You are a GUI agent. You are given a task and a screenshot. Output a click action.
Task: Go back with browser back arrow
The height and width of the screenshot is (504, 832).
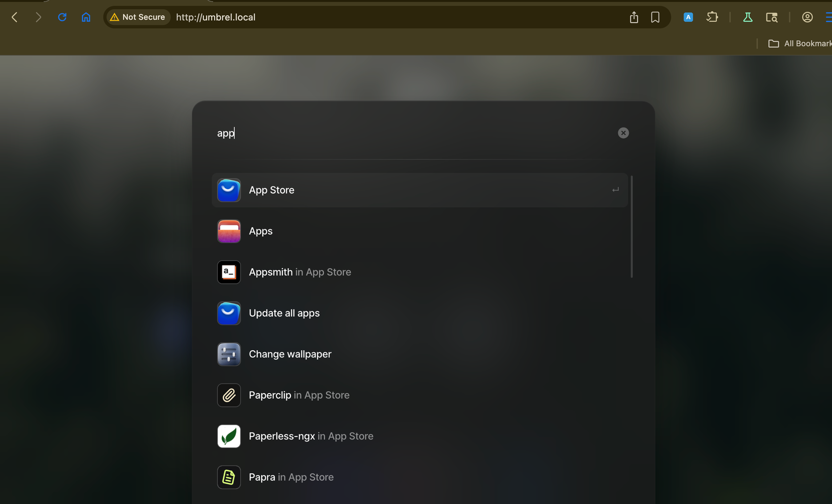pos(15,17)
